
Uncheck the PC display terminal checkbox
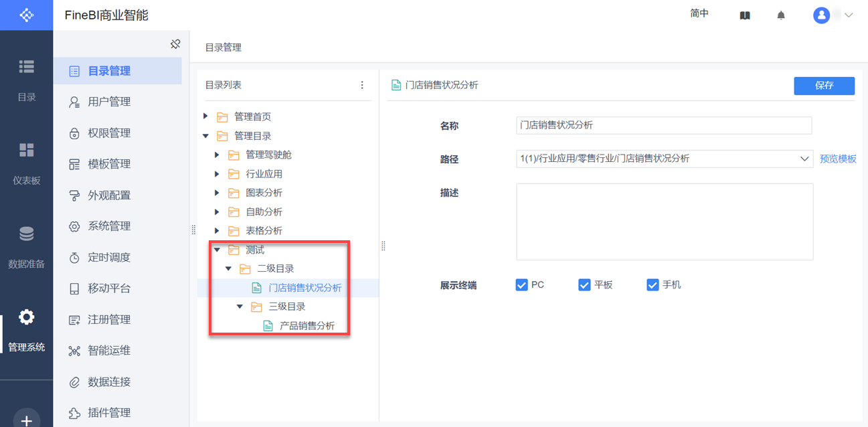[x=522, y=285]
